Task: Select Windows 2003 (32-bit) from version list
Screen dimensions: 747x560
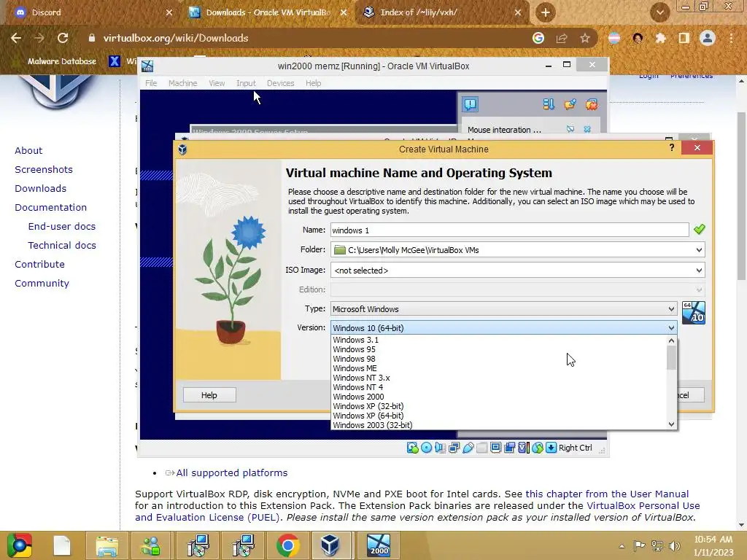Action: [498, 425]
